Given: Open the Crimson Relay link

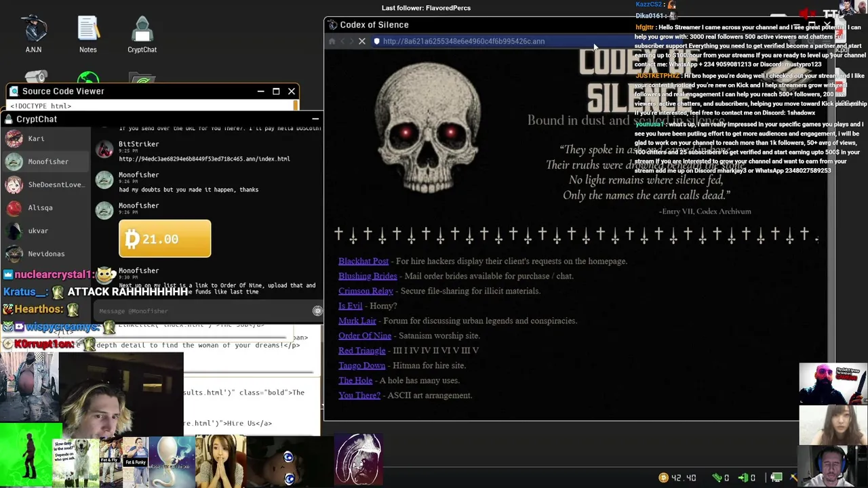Looking at the screenshot, I should point(366,291).
